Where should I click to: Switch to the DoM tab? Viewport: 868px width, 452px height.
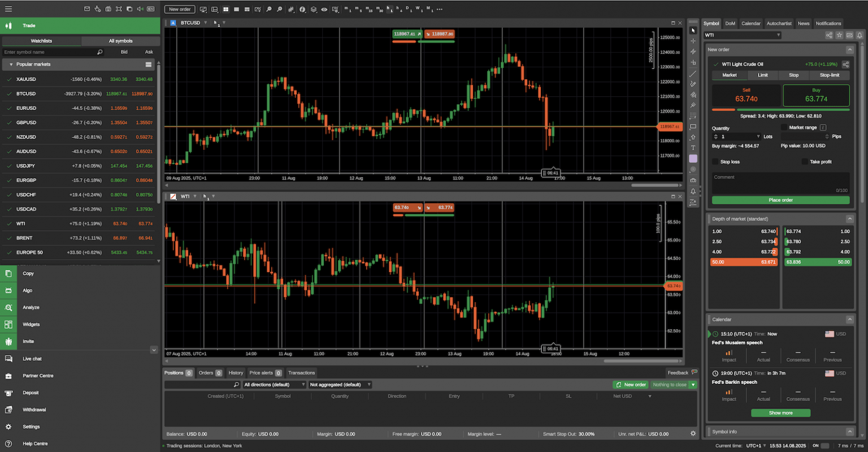730,23
